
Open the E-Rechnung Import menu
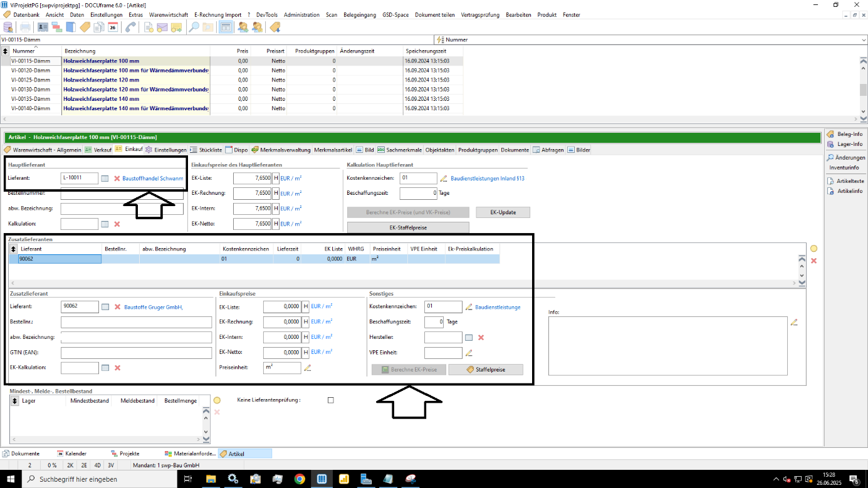(218, 14)
